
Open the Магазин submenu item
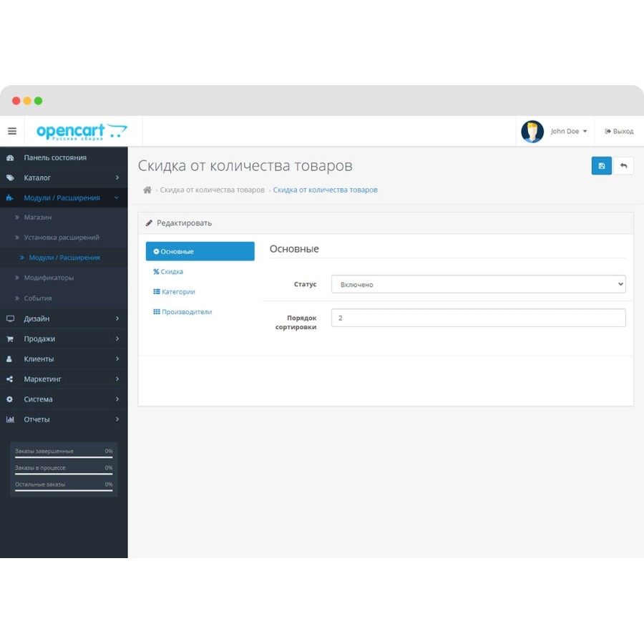coord(64,218)
